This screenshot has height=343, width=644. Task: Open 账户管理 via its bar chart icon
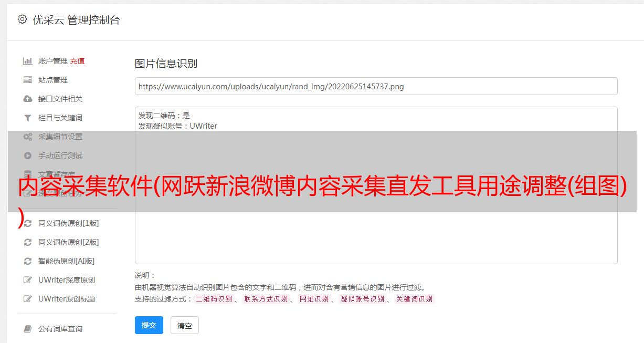coord(28,61)
